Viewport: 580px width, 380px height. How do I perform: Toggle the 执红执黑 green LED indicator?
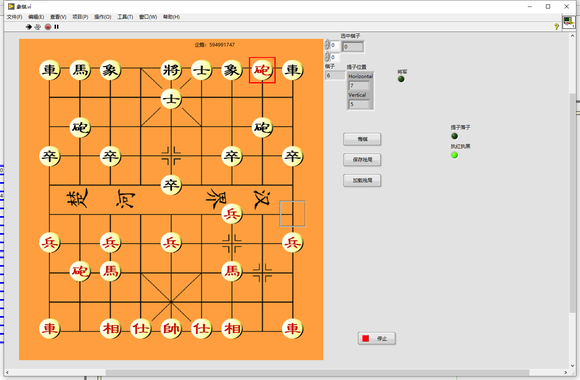(455, 155)
